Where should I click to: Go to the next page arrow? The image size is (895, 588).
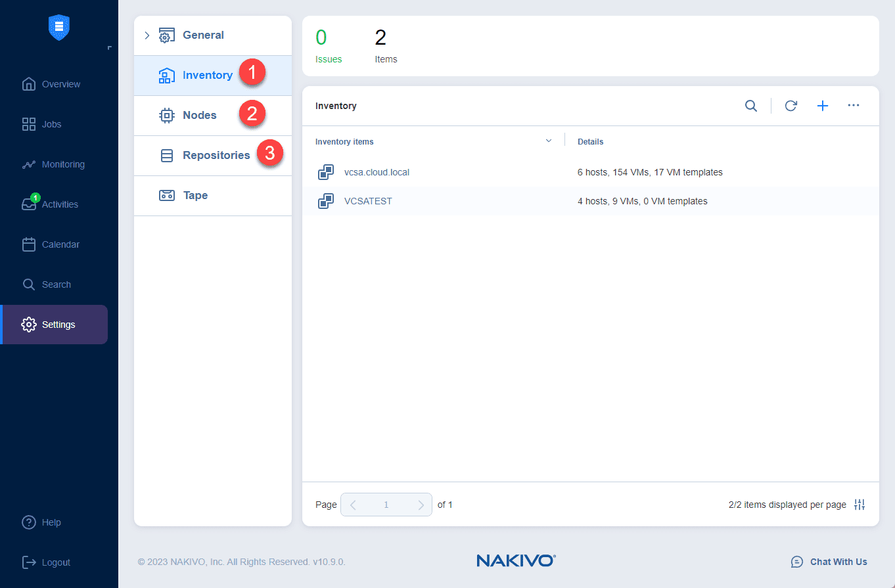click(421, 505)
